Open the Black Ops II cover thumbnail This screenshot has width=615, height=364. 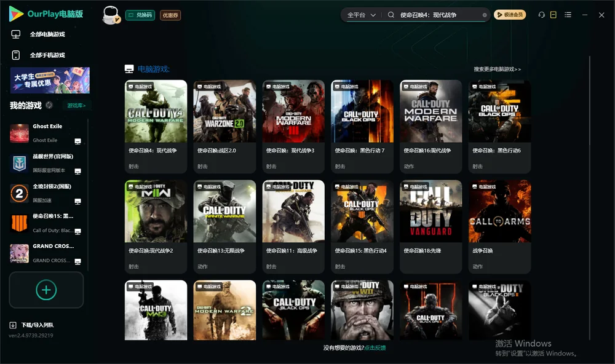coord(499,310)
